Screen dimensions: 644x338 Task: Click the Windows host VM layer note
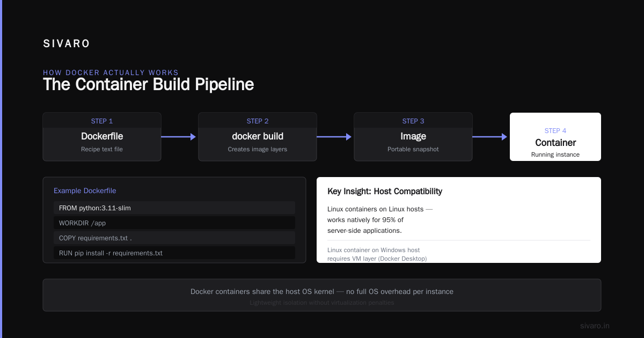[x=377, y=254]
